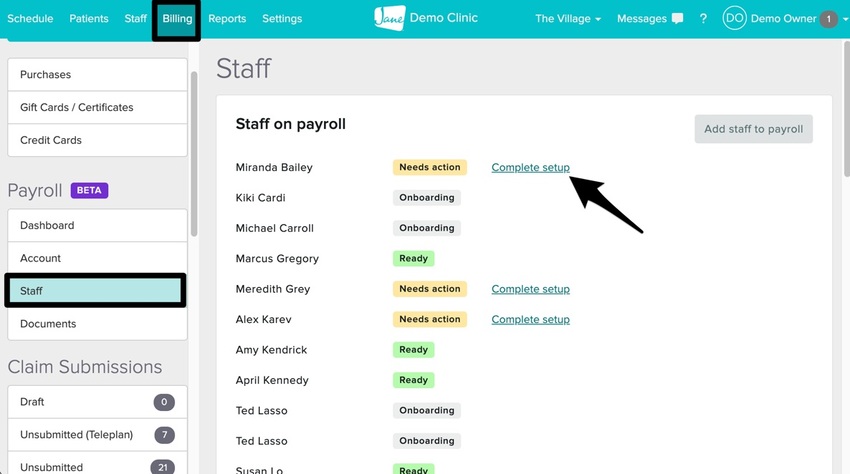Select Documents under Payroll sidebar

[x=97, y=324]
